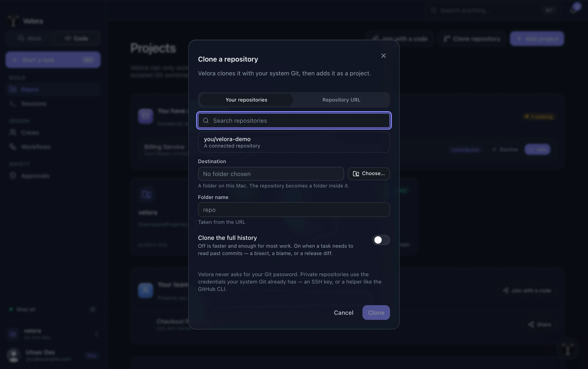Click the global Search anything field
The width and height of the screenshot is (588, 369).
click(493, 10)
